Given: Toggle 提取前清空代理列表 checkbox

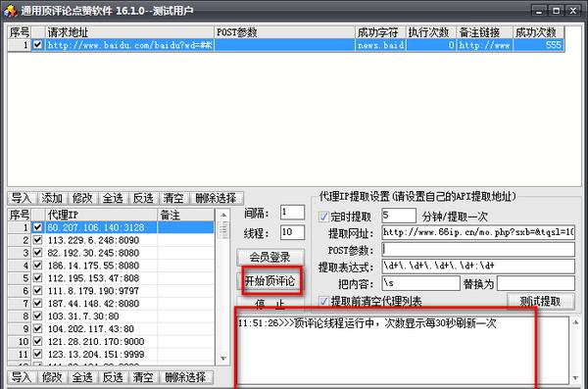Looking at the screenshot, I should tap(323, 301).
